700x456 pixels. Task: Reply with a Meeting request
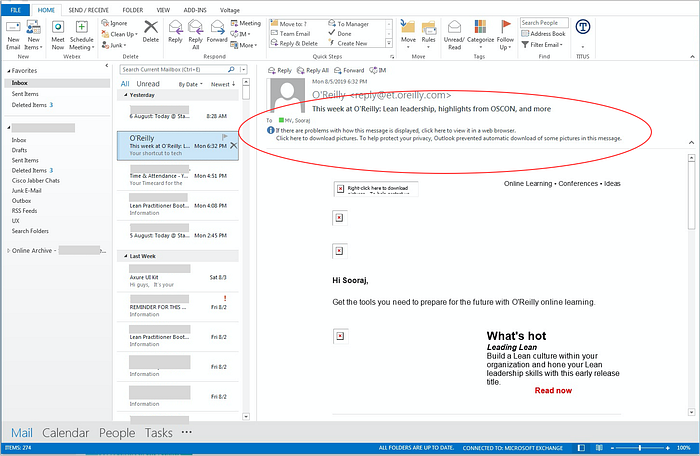[246, 23]
